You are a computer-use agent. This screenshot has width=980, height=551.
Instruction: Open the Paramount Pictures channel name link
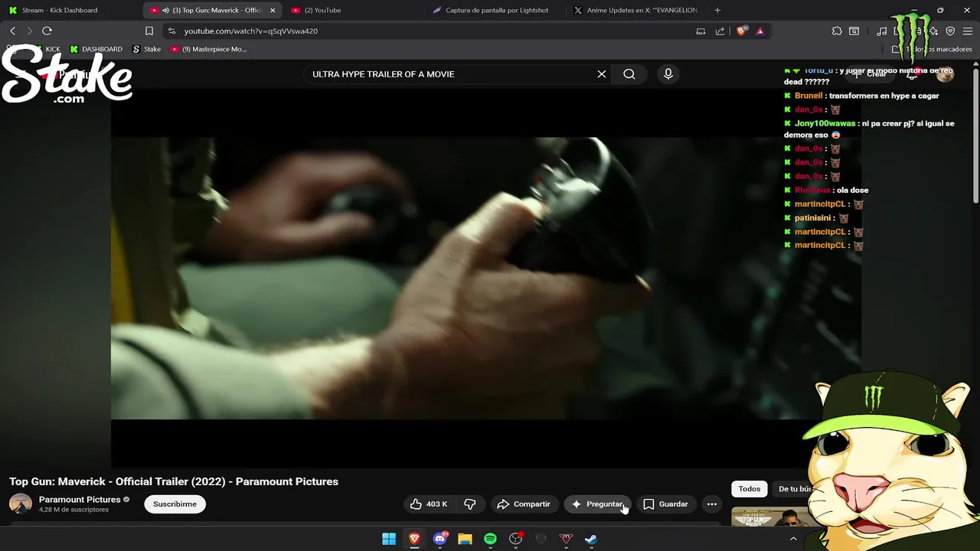click(x=80, y=499)
